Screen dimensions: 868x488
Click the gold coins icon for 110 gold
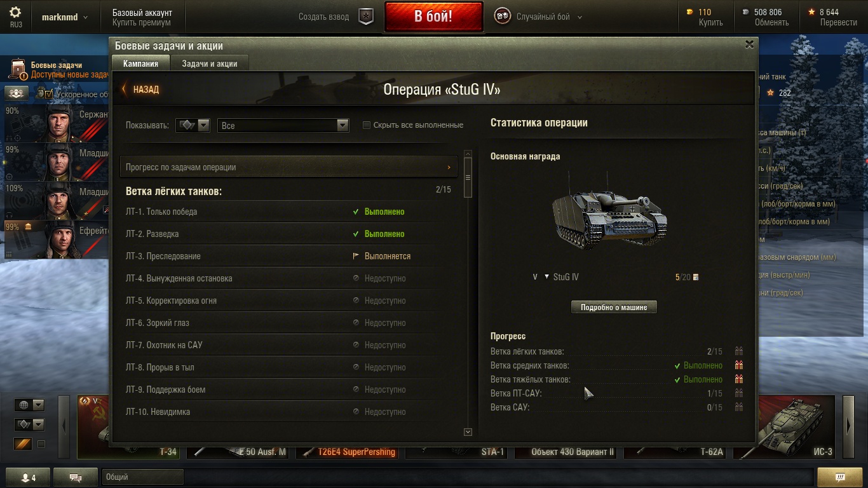(690, 12)
